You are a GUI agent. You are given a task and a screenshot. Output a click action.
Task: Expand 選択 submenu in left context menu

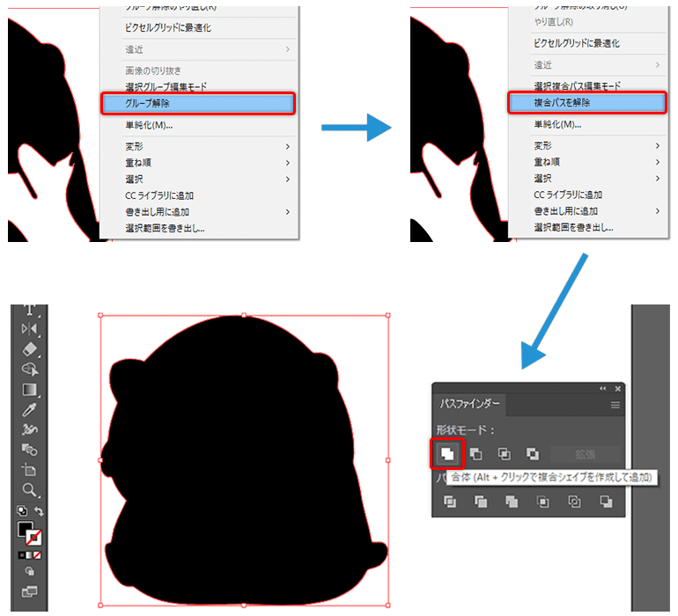click(199, 180)
